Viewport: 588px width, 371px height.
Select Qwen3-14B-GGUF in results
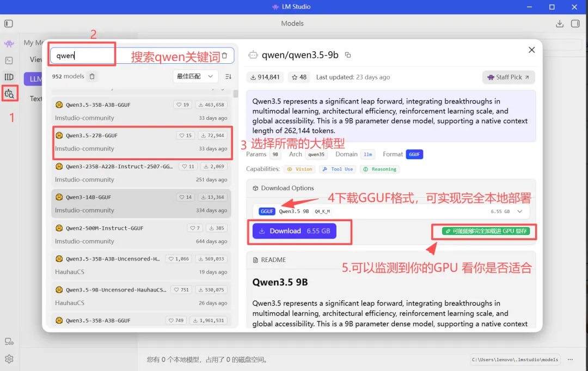point(142,204)
